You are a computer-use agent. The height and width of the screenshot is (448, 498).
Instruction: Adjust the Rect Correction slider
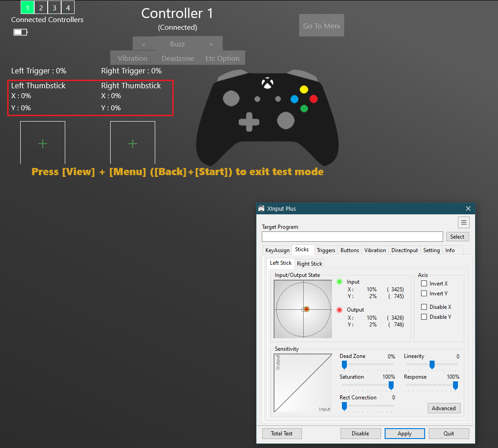[x=344, y=406]
